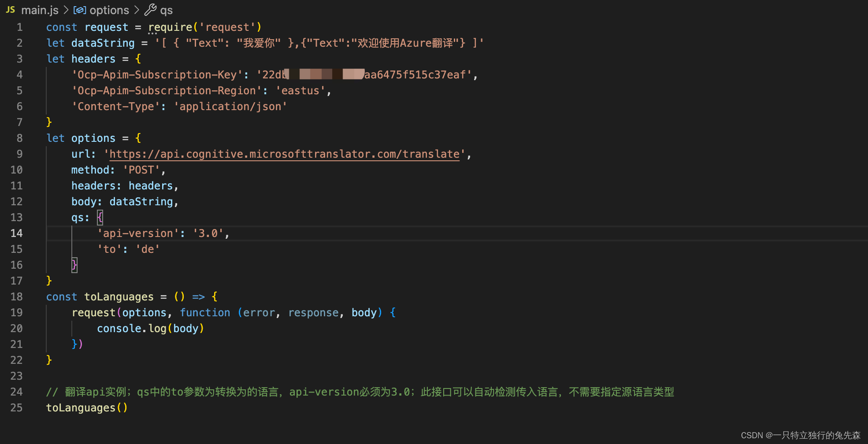Click the chevron between main.js and options
This screenshot has width=868, height=444.
(65, 10)
